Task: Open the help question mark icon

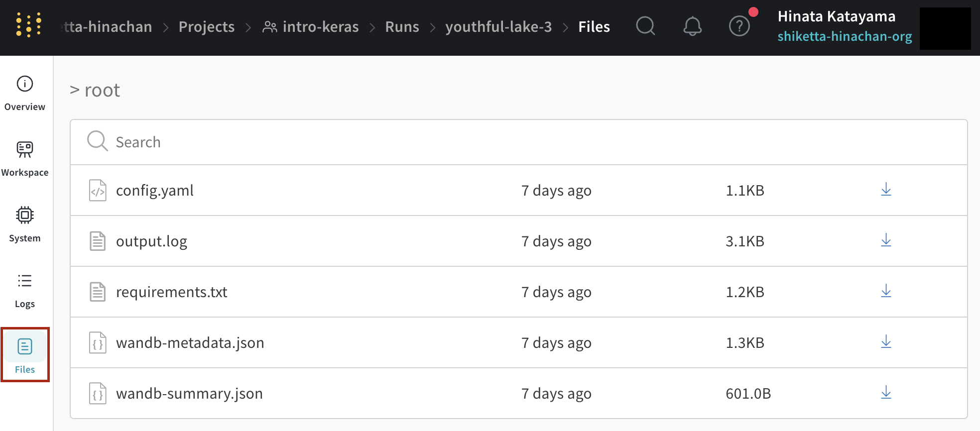Action: tap(739, 26)
